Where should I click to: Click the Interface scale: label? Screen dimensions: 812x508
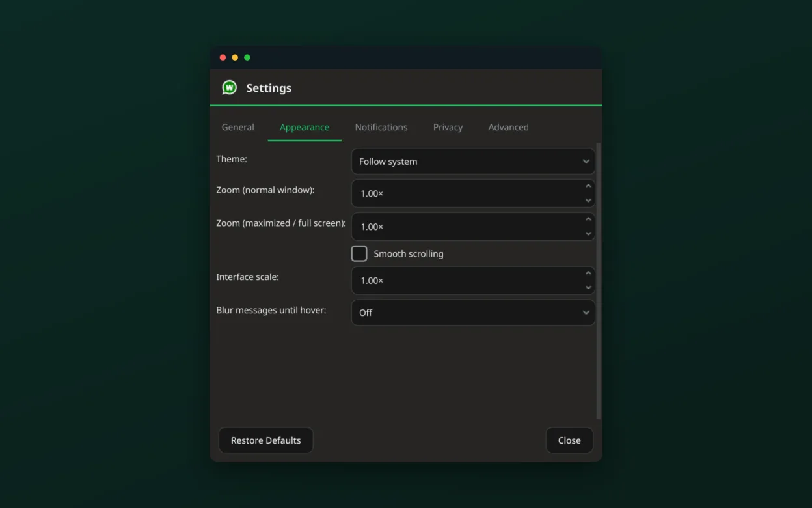click(x=247, y=277)
